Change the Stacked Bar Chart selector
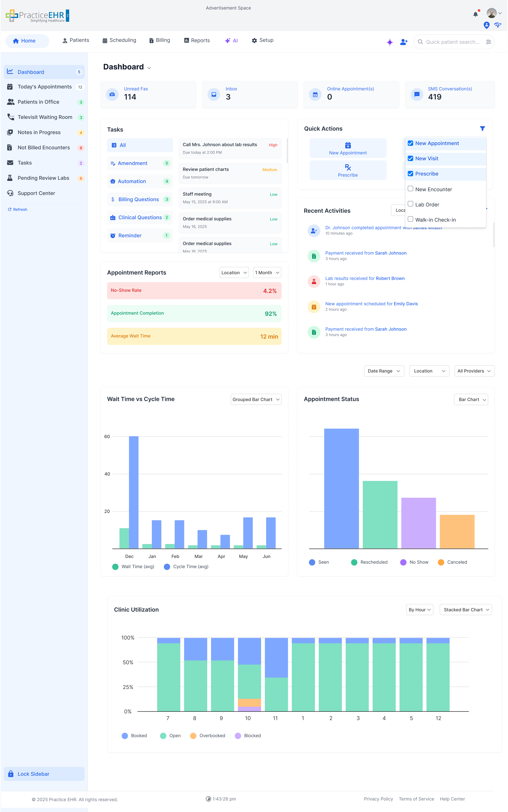 466,609
